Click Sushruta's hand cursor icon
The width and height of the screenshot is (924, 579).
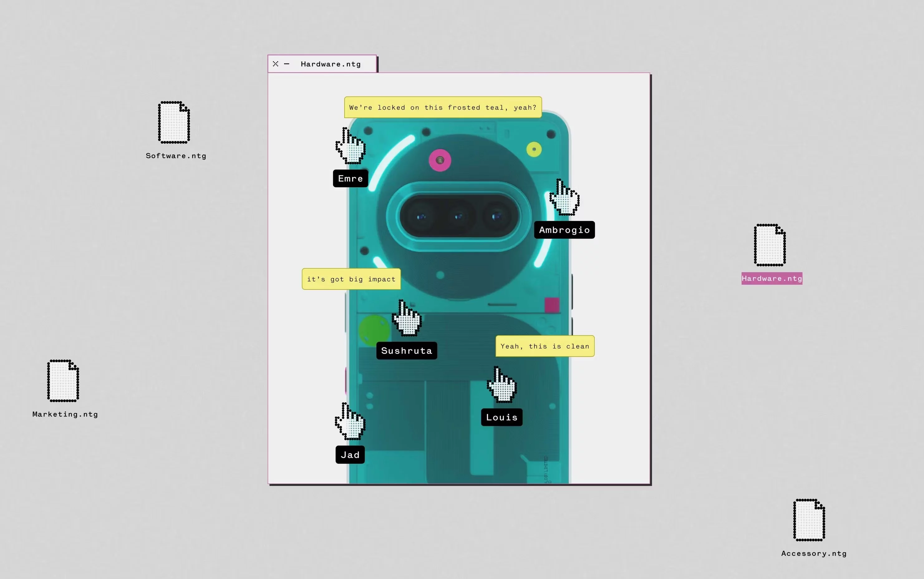408,319
